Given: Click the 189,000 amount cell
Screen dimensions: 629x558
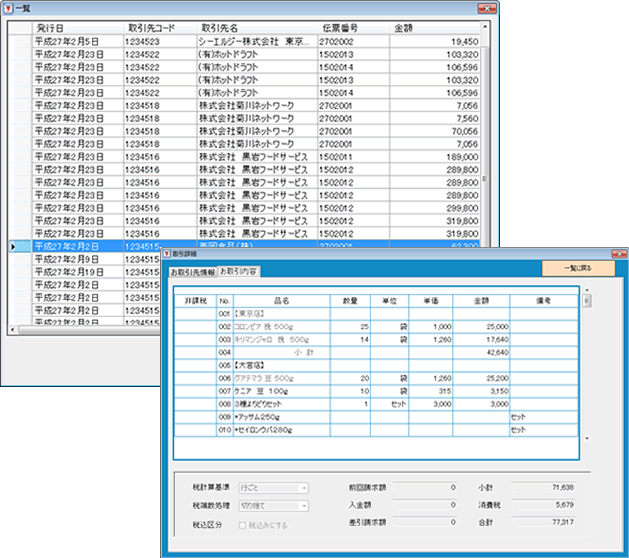Looking at the screenshot, I should coord(435,157).
